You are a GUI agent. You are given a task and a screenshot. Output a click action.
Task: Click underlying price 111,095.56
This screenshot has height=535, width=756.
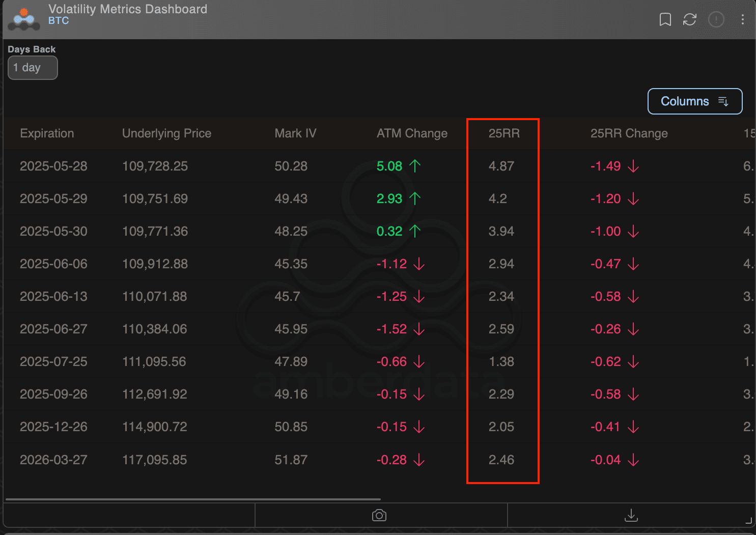point(154,361)
